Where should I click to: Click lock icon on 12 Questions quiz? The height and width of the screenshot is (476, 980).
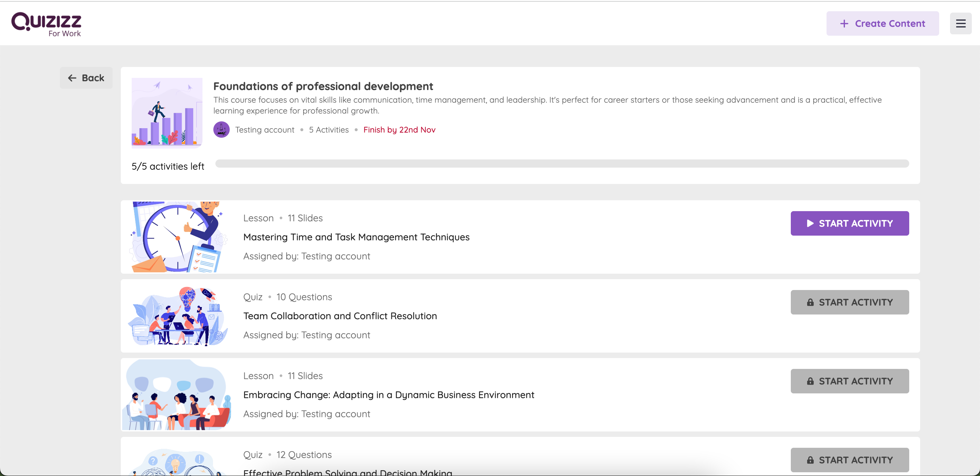coord(810,460)
